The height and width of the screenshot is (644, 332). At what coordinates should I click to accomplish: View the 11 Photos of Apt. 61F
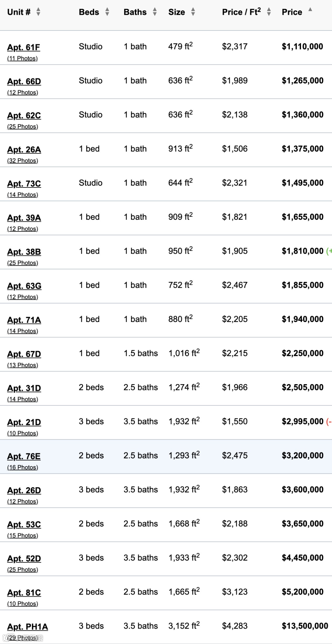tap(22, 58)
